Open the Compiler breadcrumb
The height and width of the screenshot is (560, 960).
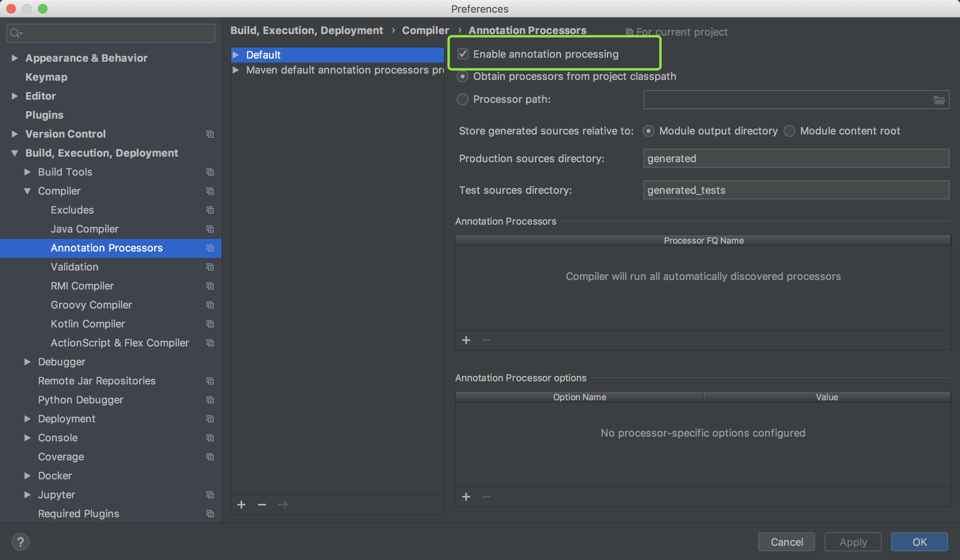(x=425, y=30)
